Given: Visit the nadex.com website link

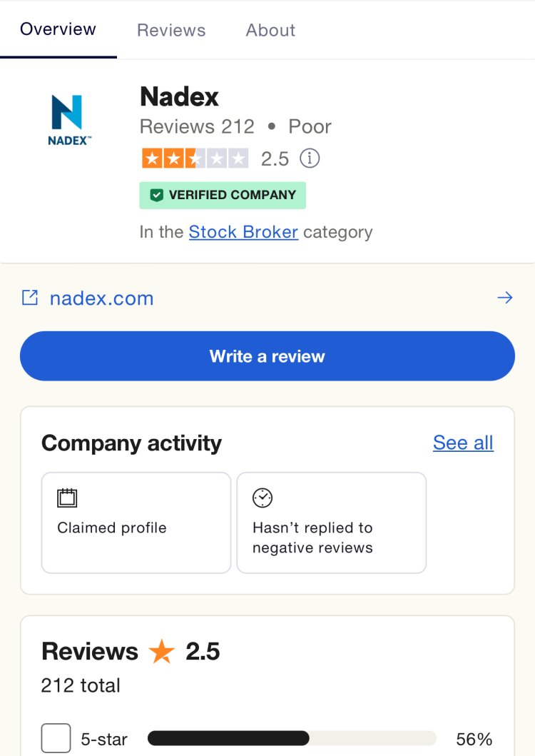Looking at the screenshot, I should click(102, 298).
